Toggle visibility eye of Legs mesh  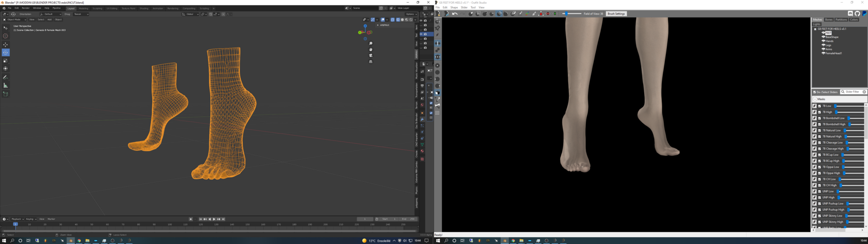[823, 45]
